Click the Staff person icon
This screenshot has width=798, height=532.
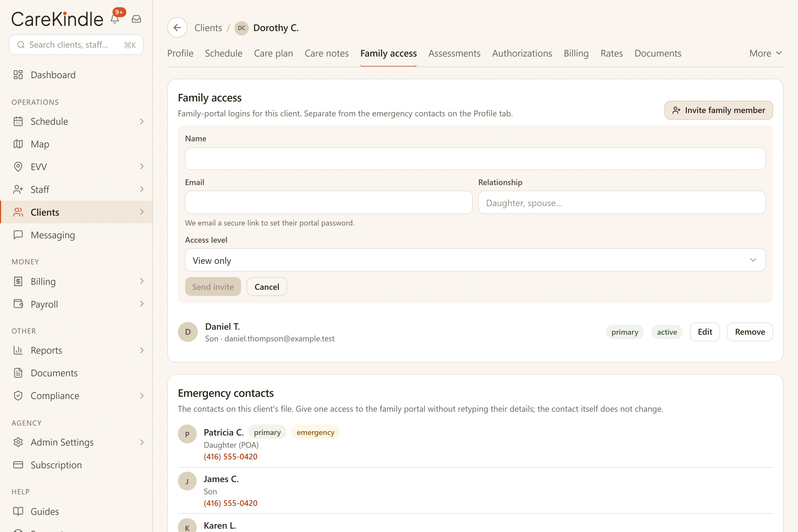point(18,189)
